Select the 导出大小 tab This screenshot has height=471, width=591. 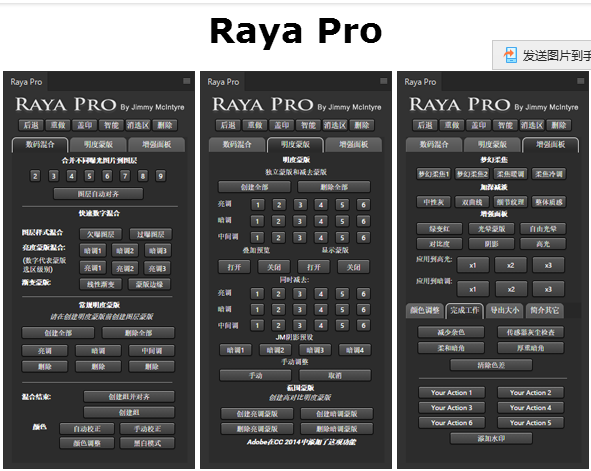tap(505, 310)
